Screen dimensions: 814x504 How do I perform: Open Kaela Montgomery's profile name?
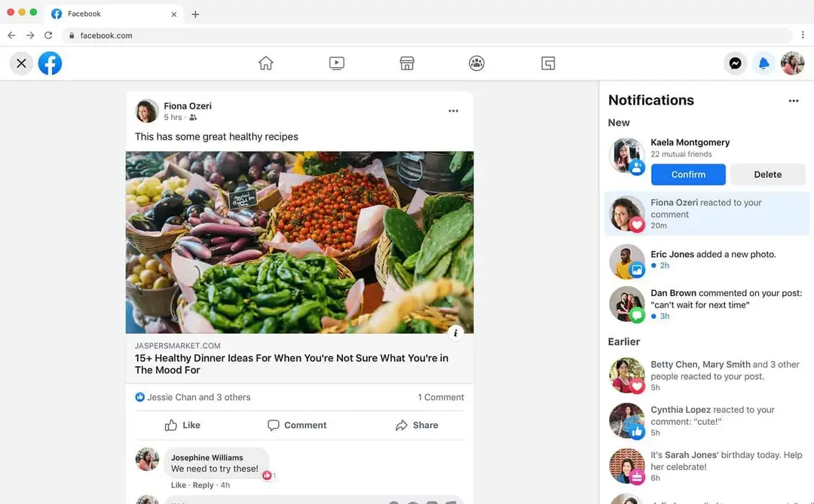690,142
